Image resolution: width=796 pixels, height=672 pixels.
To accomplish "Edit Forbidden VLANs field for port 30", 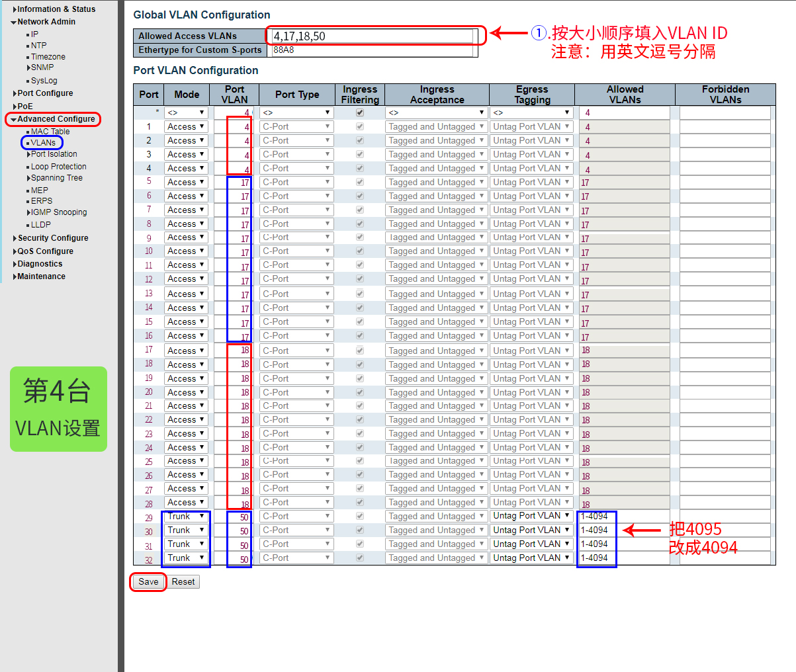I will [x=725, y=530].
